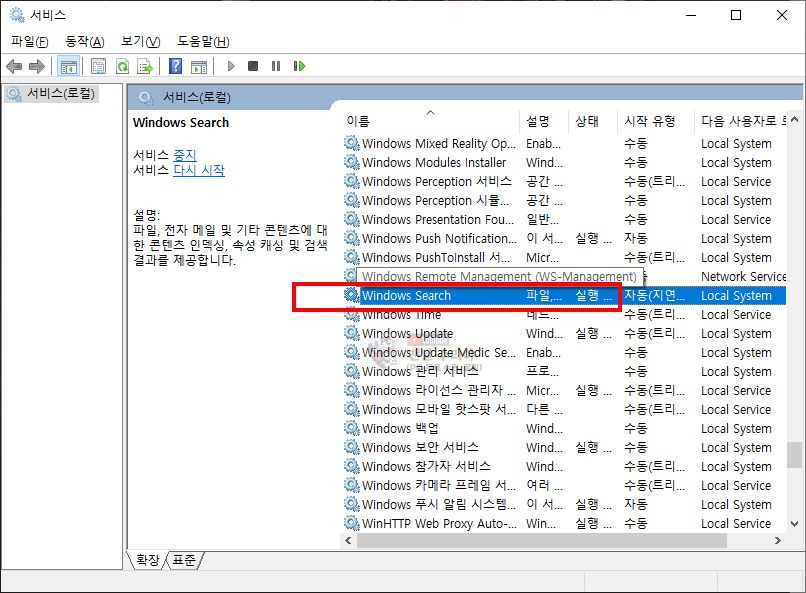Toggle Show/Hide Action Pane icon
This screenshot has width=806, height=593.
[x=199, y=66]
